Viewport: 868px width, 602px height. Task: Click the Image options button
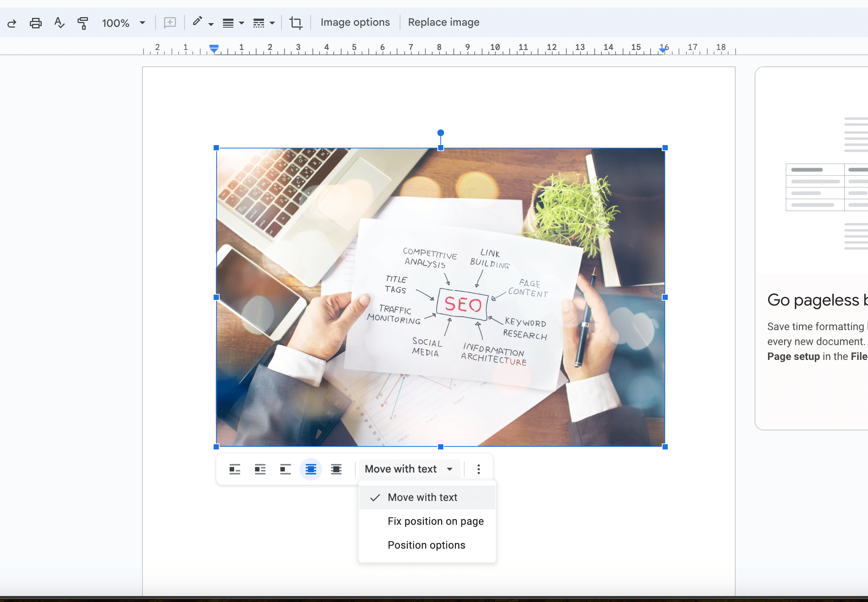(x=355, y=22)
